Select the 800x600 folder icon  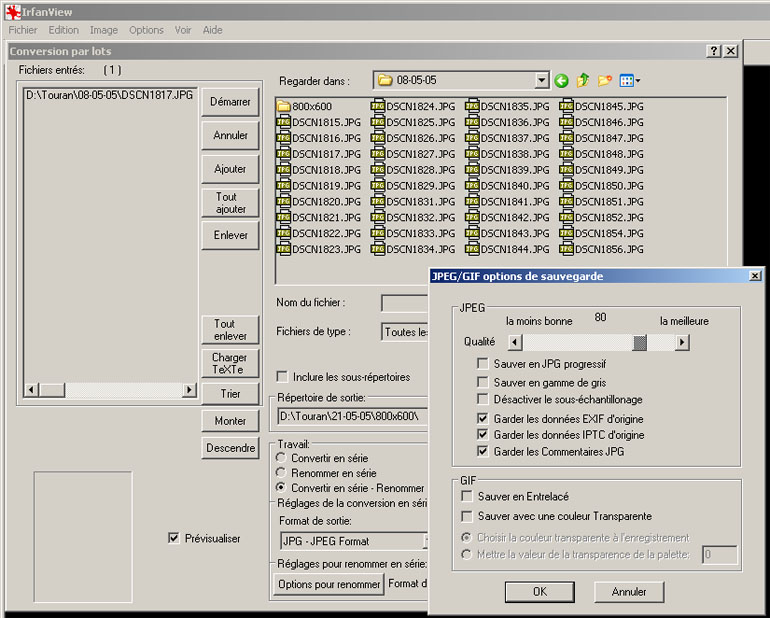[x=283, y=106]
